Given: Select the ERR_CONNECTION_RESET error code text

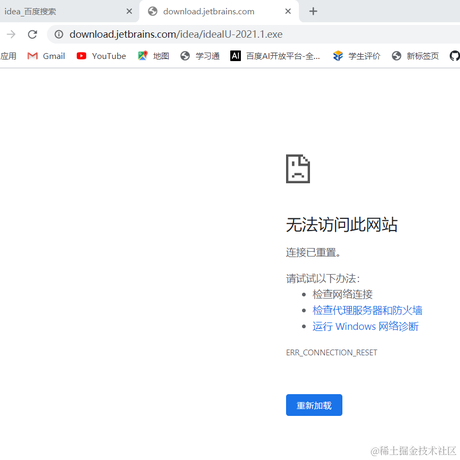Looking at the screenshot, I should tap(332, 353).
